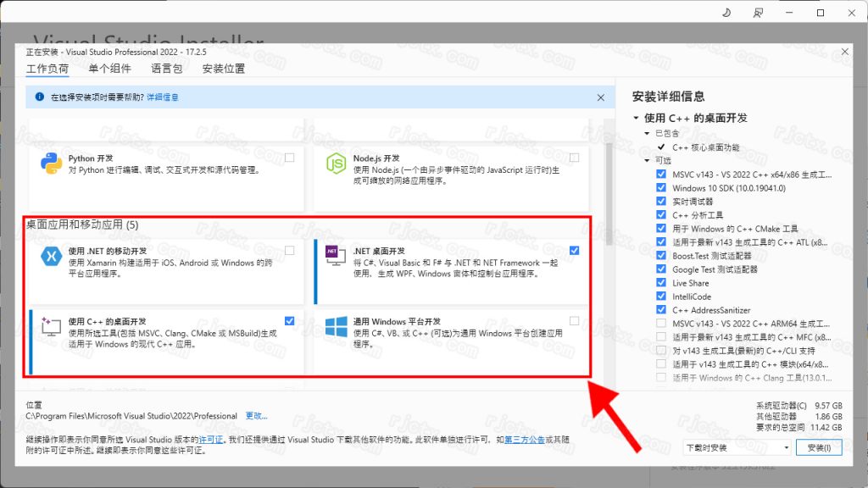Click the Universal Windows Platform logo icon
868x488 pixels.
tap(337, 328)
